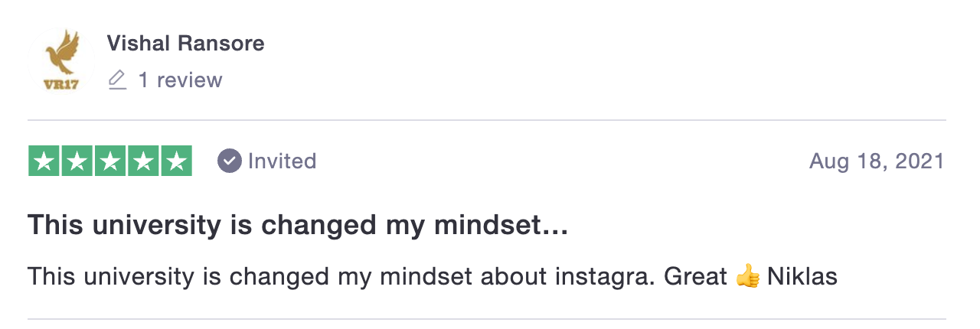Click the first green rating star
980x329 pixels.
(x=44, y=161)
